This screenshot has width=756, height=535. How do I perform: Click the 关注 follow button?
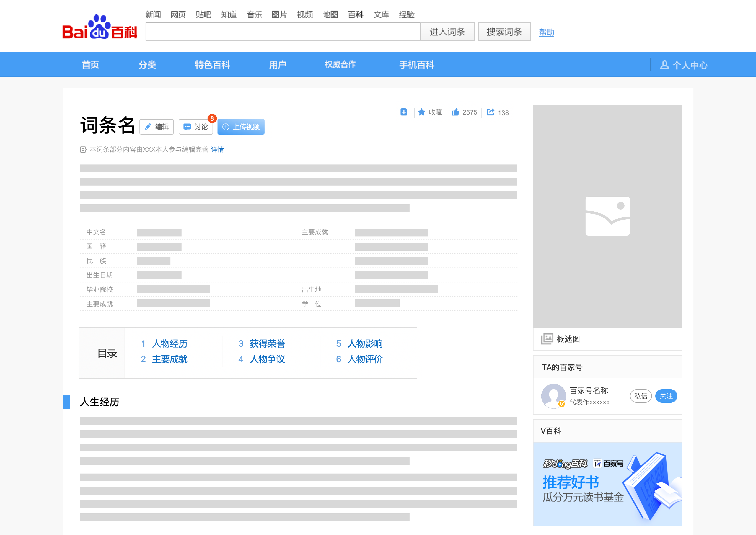pyautogui.click(x=666, y=396)
